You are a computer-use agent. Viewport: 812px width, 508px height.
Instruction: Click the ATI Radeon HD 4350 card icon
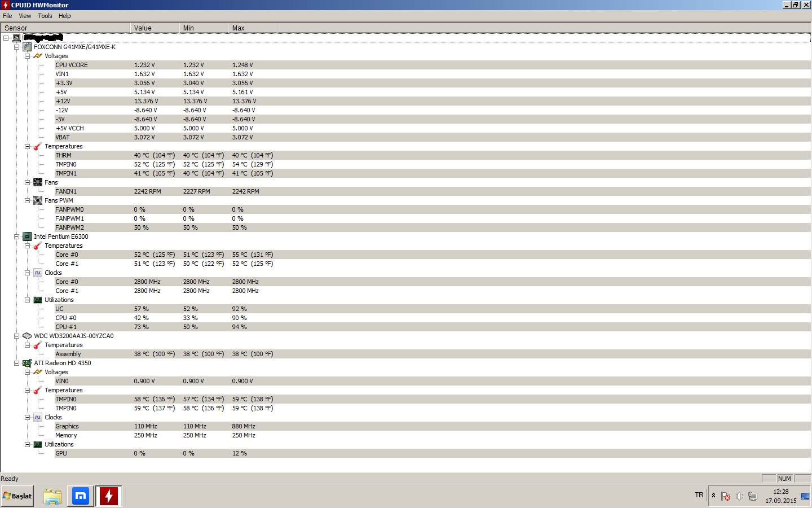click(x=27, y=363)
